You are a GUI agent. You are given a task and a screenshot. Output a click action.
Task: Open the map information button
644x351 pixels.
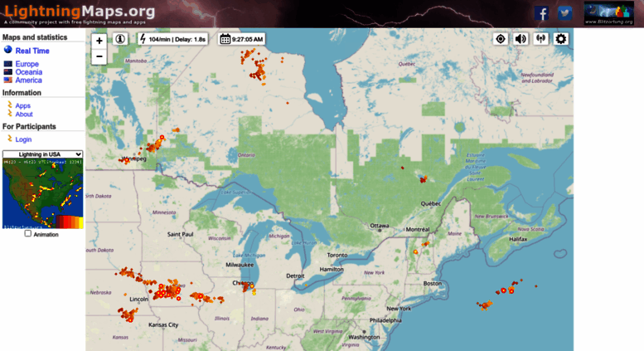click(120, 39)
